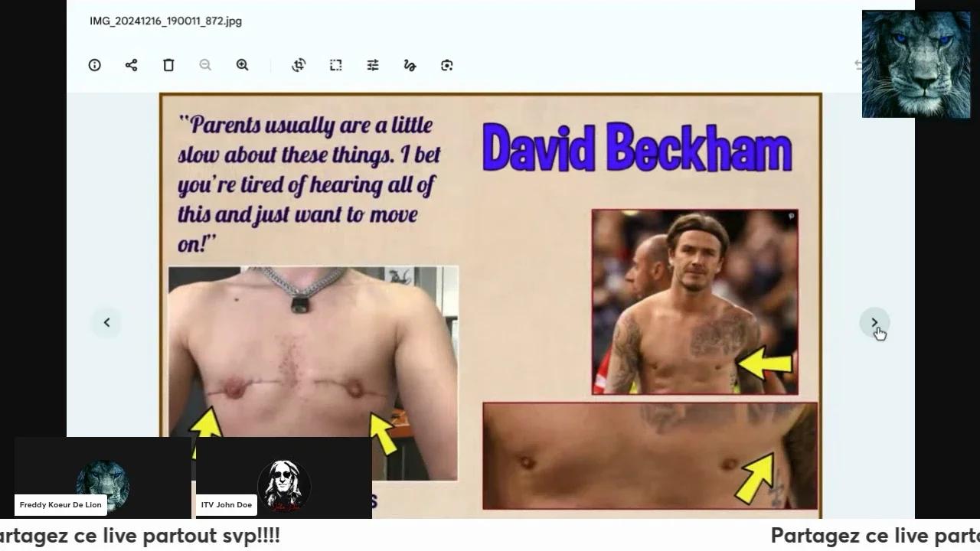
Task: Click the file name IMG_20241216_190011_872.jpg
Action: tap(165, 21)
